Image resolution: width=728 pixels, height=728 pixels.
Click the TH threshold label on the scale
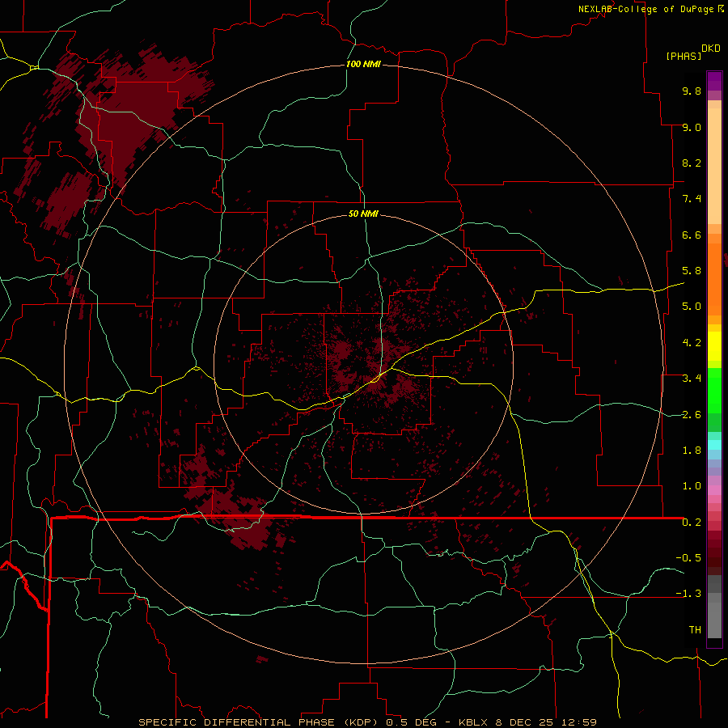695,630
